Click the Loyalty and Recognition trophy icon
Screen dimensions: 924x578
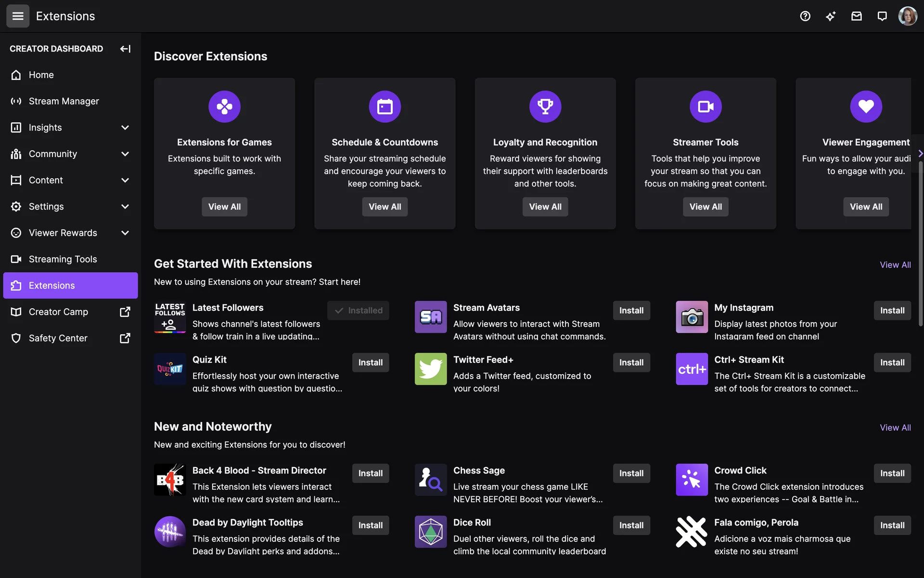click(545, 106)
